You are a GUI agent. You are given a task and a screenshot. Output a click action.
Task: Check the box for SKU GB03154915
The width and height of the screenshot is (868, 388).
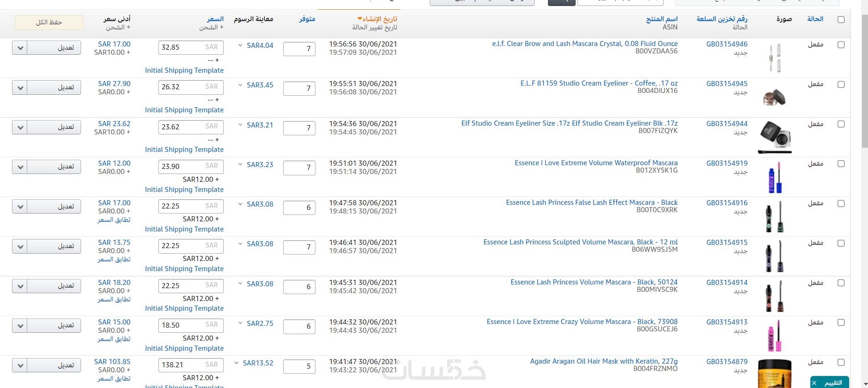(x=841, y=243)
